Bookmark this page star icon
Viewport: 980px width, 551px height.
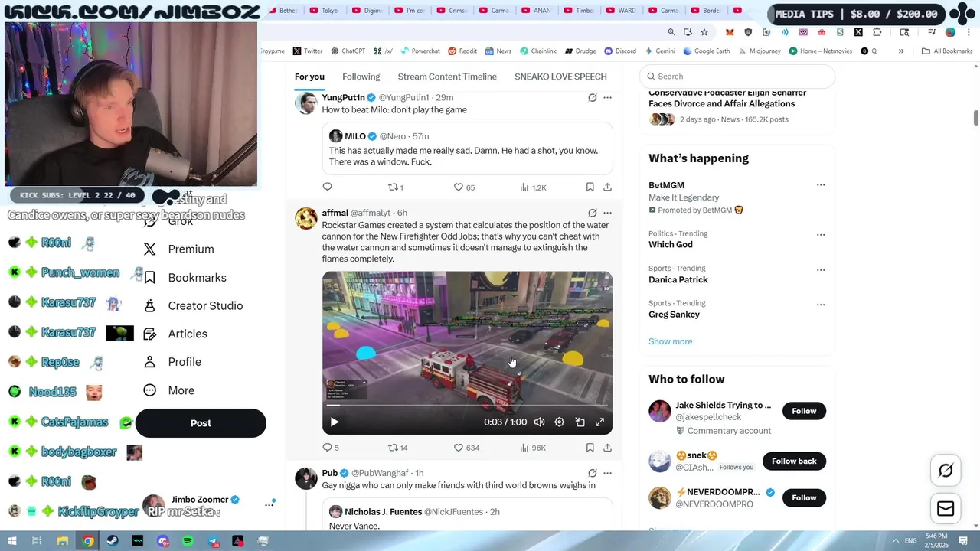click(704, 32)
